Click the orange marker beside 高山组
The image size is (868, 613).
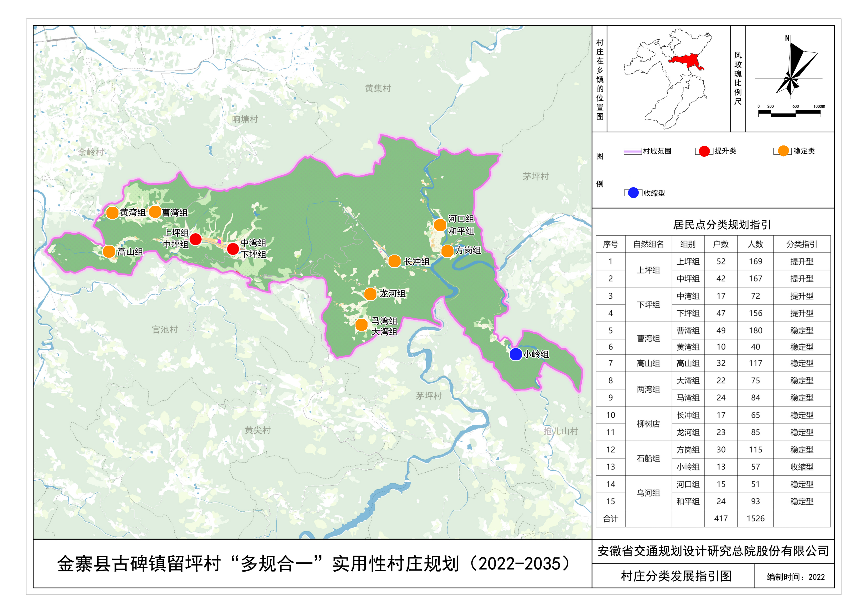coord(109,251)
